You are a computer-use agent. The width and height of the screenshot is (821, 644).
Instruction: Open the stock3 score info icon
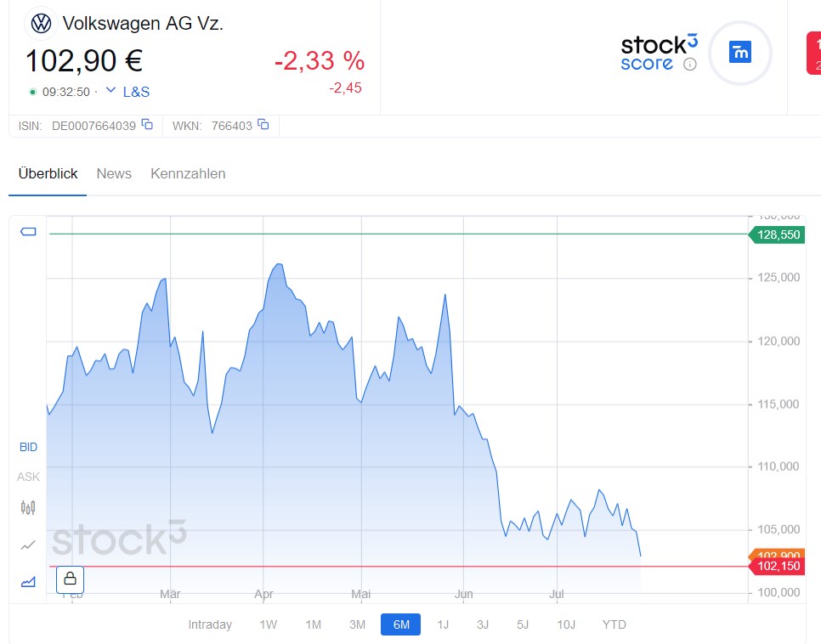[x=690, y=64]
